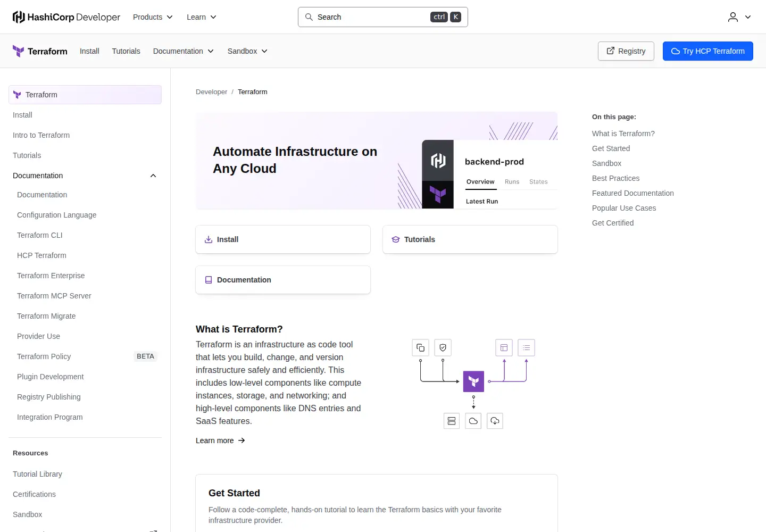Viewport: 766px width, 532px height.
Task: Select the Runs tab in hero image
Action: 512,182
